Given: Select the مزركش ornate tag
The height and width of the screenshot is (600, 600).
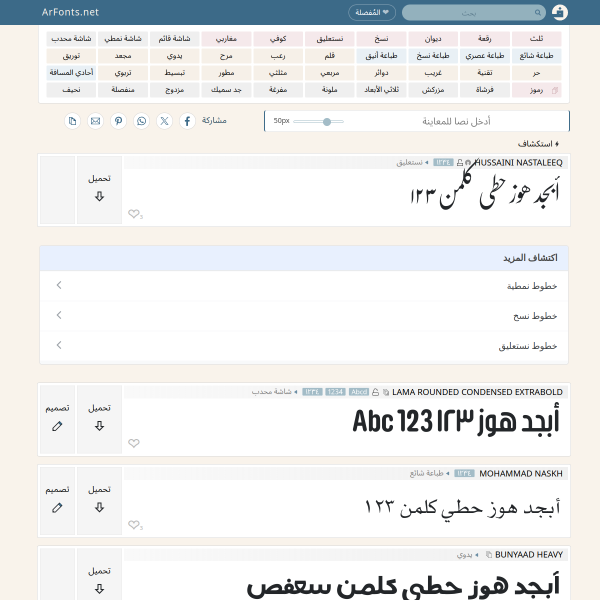Looking at the screenshot, I should (433, 90).
